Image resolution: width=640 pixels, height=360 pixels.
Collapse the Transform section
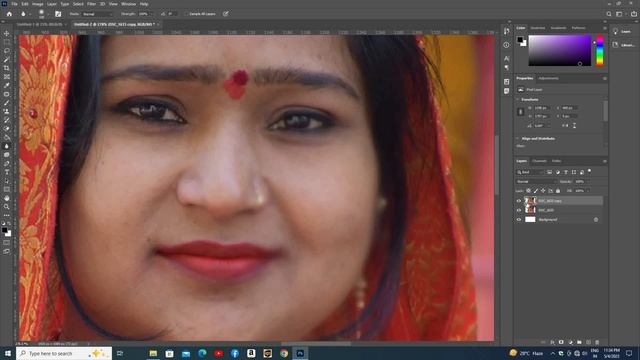tap(518, 100)
